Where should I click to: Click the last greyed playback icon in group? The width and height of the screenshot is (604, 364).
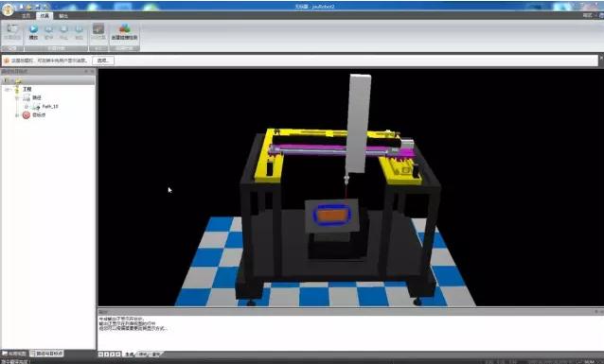click(x=79, y=29)
